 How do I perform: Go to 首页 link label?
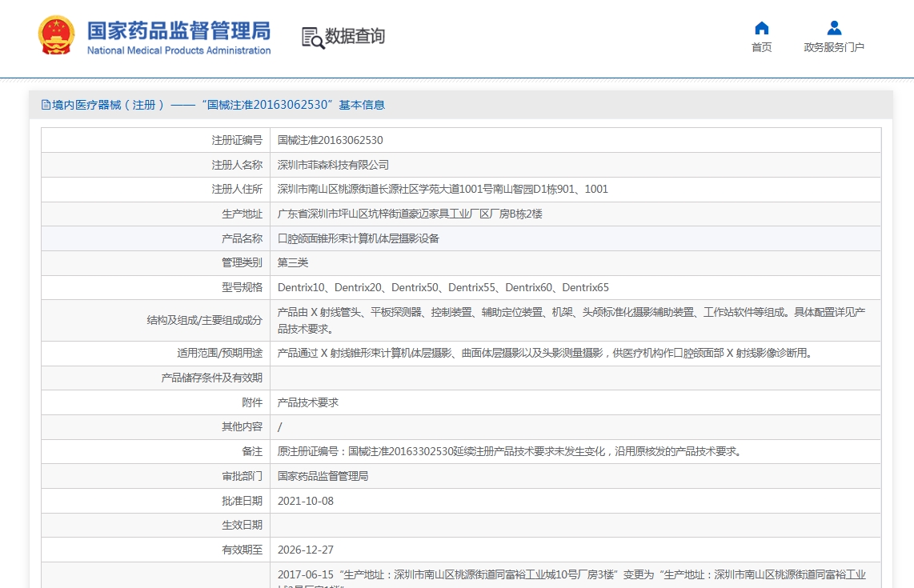coord(761,47)
